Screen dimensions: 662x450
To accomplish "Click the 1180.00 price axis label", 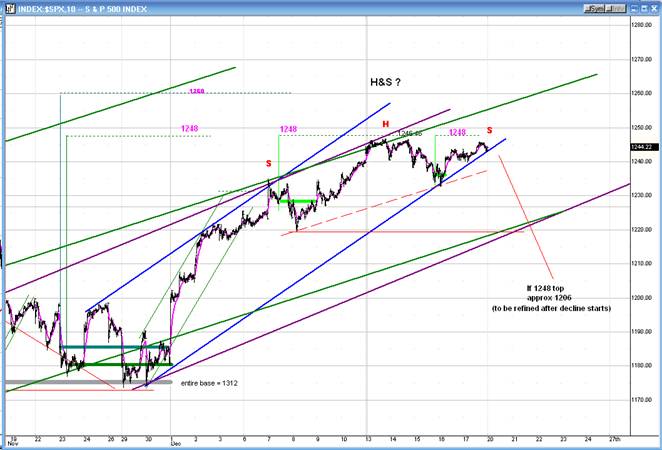I will (x=642, y=366).
